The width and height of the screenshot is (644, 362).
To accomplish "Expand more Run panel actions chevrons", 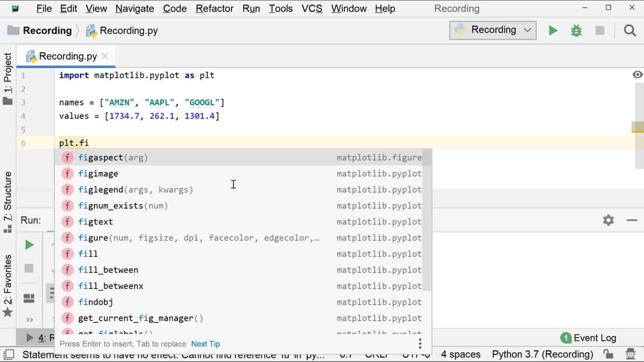I will click(x=30, y=320).
